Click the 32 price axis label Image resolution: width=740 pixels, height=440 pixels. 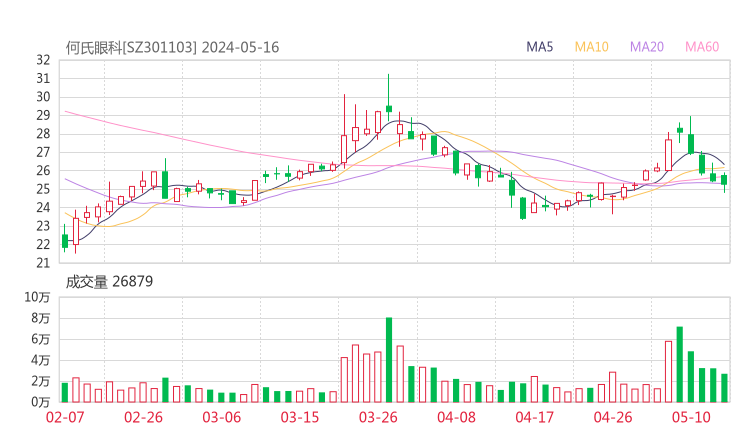[x=43, y=60]
